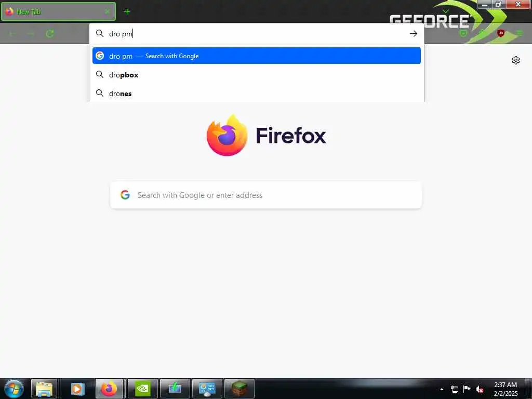Viewport: 532px width, 399px height.
Task: Minimize the Firefox window
Action: point(485,4)
